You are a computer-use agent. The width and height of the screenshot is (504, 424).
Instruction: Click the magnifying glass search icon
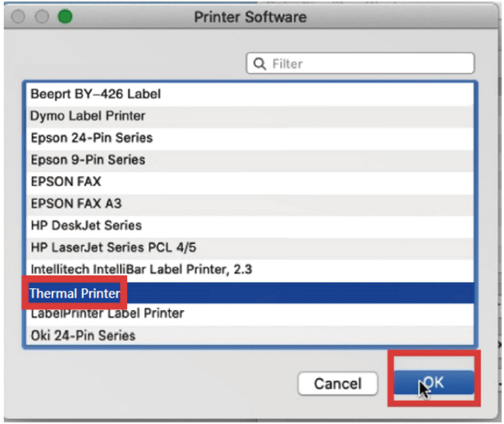(260, 64)
